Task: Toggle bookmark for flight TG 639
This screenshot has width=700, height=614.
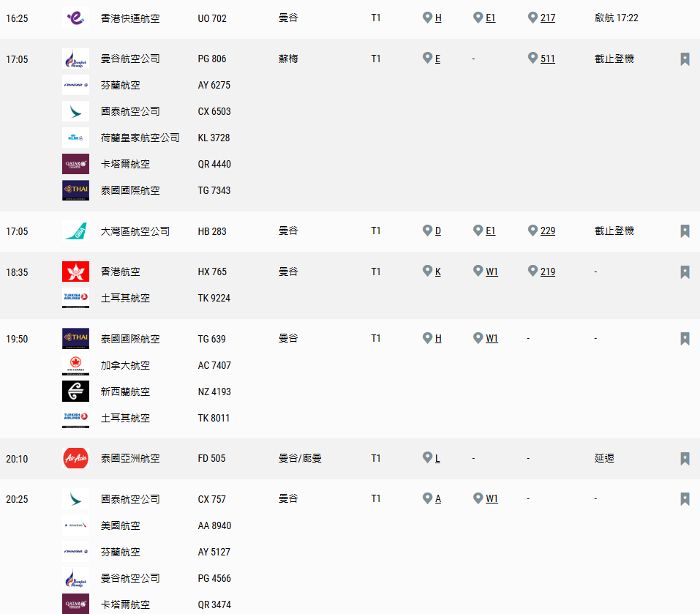Action: (x=685, y=339)
